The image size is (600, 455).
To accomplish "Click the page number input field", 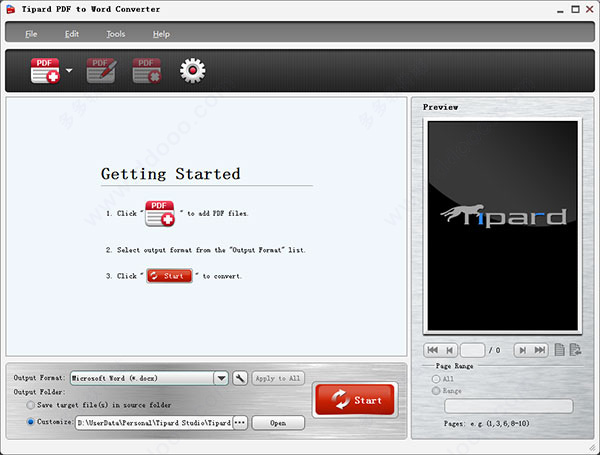I will [x=473, y=350].
